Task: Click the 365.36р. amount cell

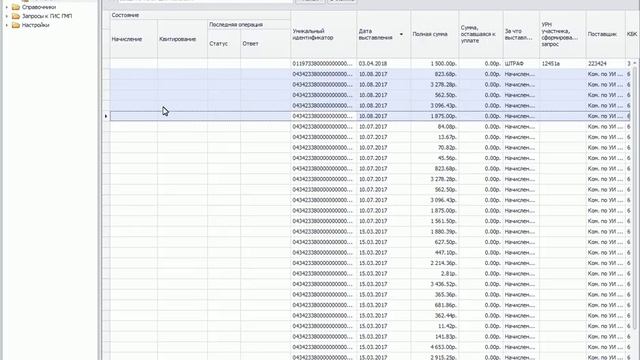Action: (x=435, y=295)
